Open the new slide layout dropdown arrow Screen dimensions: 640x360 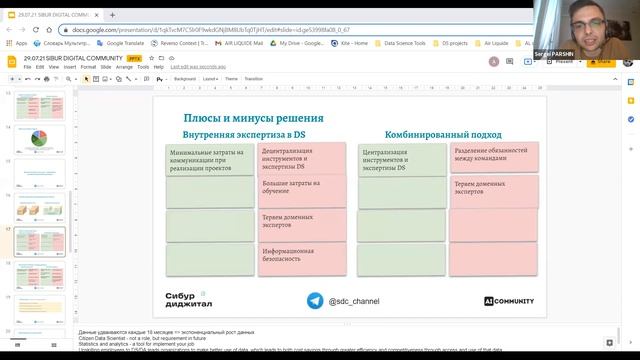pyautogui.click(x=19, y=79)
